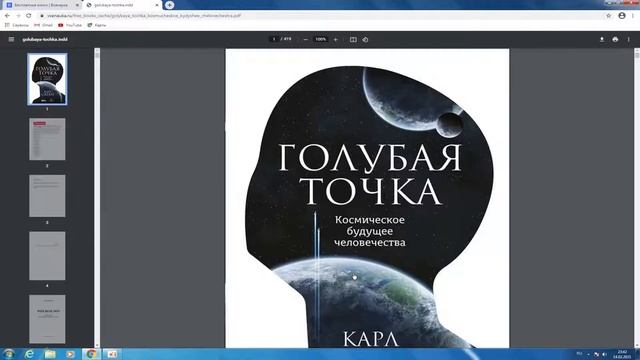The width and height of the screenshot is (640, 360).
Task: Open Windows Explorer from taskbar
Action: 50,354
